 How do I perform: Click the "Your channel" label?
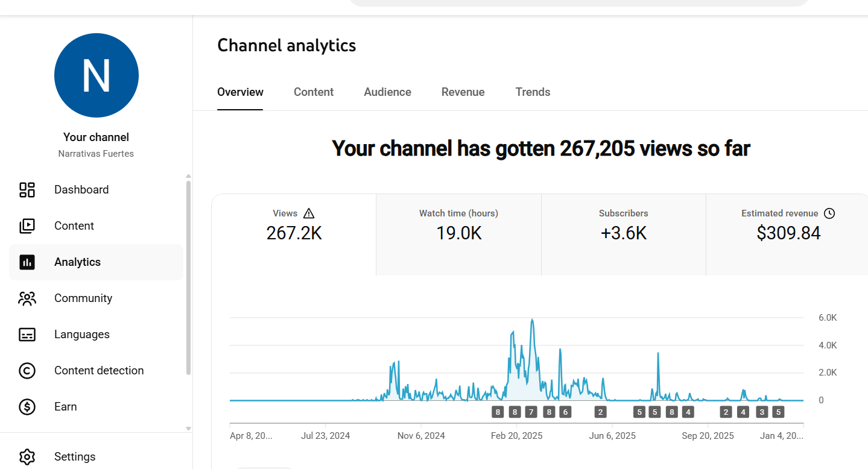tap(97, 137)
